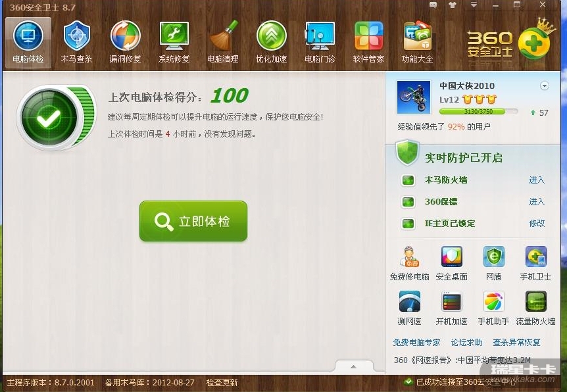
Task: Click 经验值领先了 92% 的用户 text
Action: (444, 126)
